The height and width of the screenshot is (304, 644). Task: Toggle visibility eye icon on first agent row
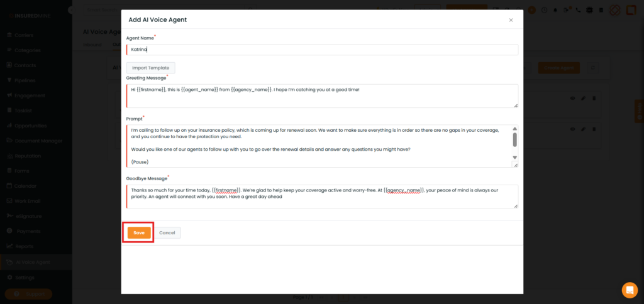click(x=572, y=98)
